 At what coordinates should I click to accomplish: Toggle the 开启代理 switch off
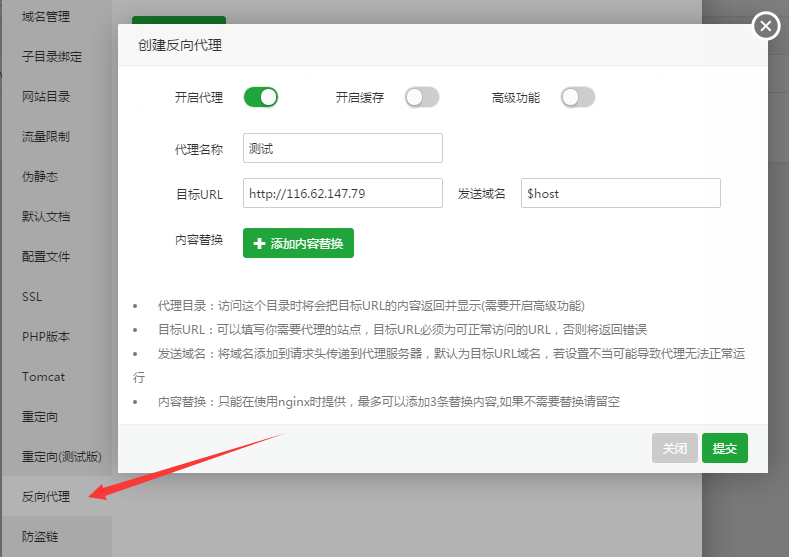click(260, 97)
